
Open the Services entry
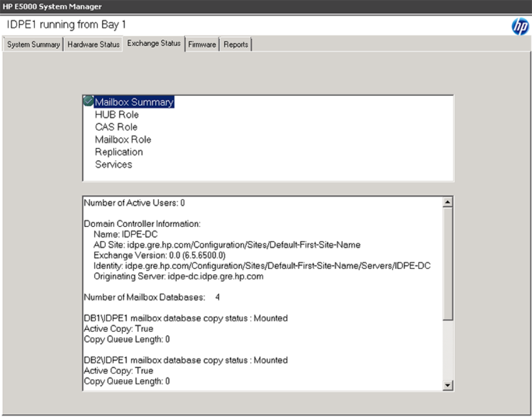click(113, 164)
